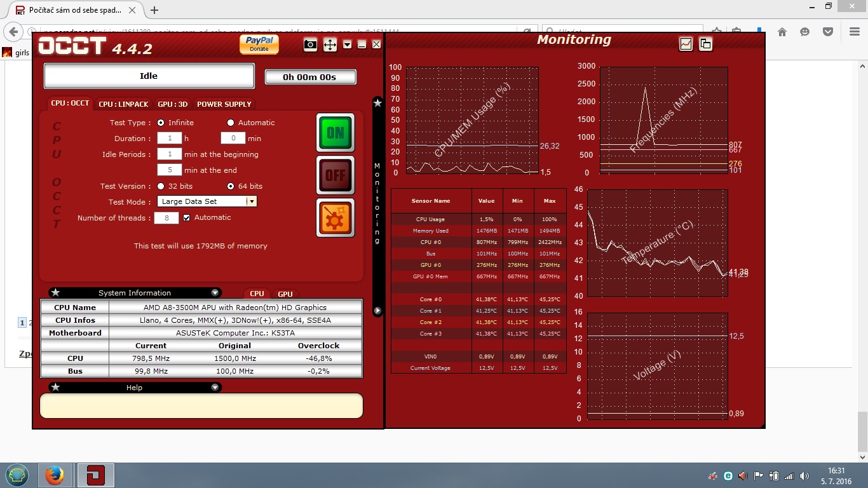Image resolution: width=868 pixels, height=488 pixels.
Task: Click the PayPal Donate button
Action: [259, 44]
